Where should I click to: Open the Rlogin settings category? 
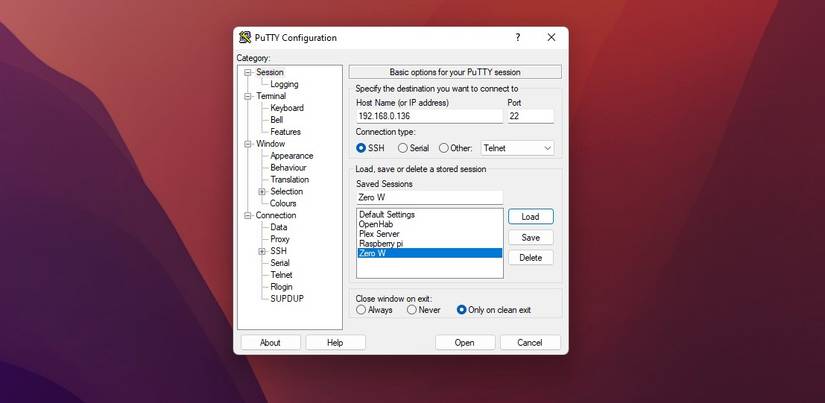[281, 287]
